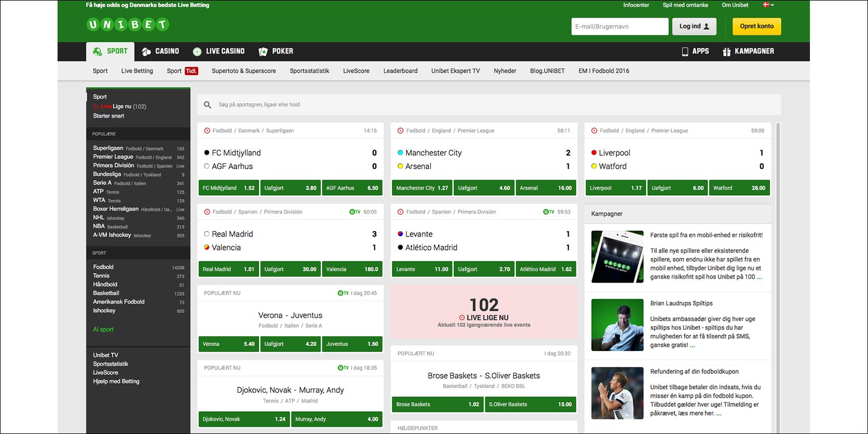Click the sports search input field
Viewport: 868px width, 434px height.
489,105
